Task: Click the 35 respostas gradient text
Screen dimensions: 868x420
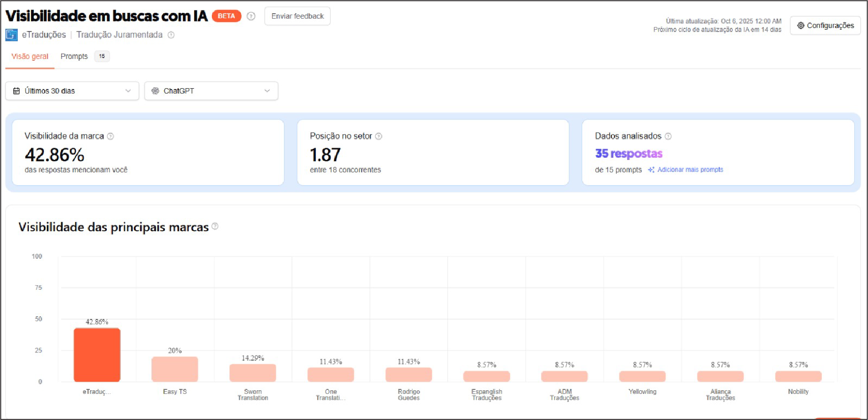Action: point(628,154)
